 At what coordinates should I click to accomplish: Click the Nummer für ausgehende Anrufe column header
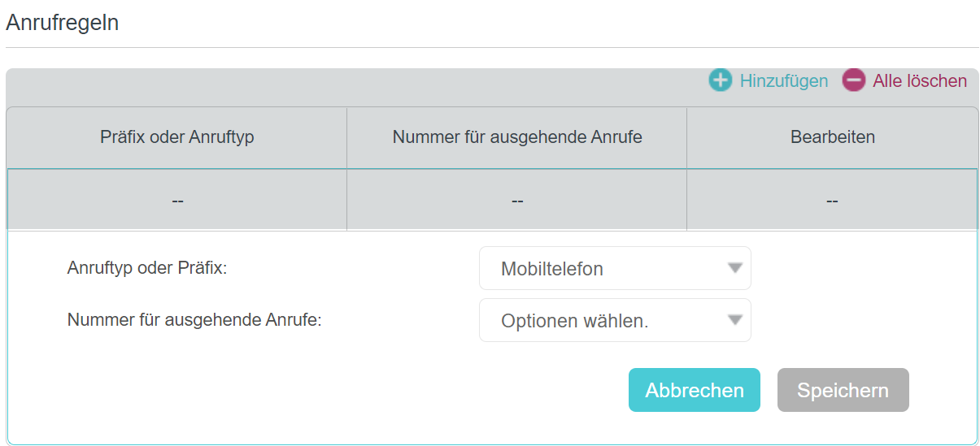tap(517, 137)
